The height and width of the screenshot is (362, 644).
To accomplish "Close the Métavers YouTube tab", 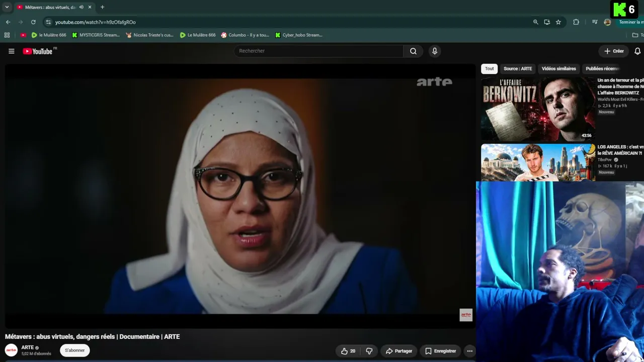I will click(x=90, y=7).
